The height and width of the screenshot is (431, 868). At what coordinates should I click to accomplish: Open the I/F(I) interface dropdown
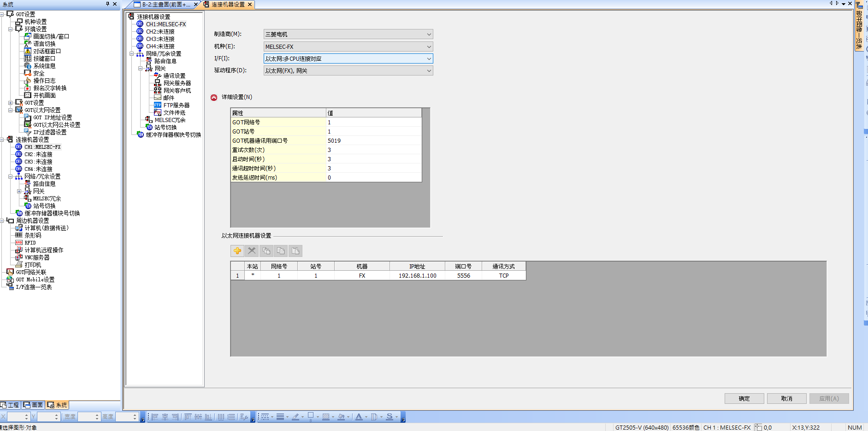pos(348,59)
